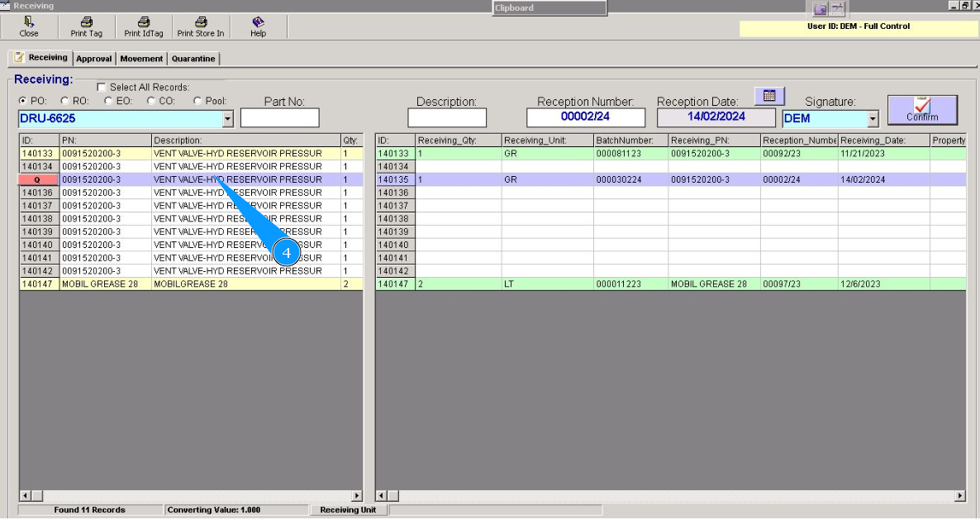This screenshot has width=980, height=520.
Task: Choose the Pool radio option
Action: [x=197, y=101]
